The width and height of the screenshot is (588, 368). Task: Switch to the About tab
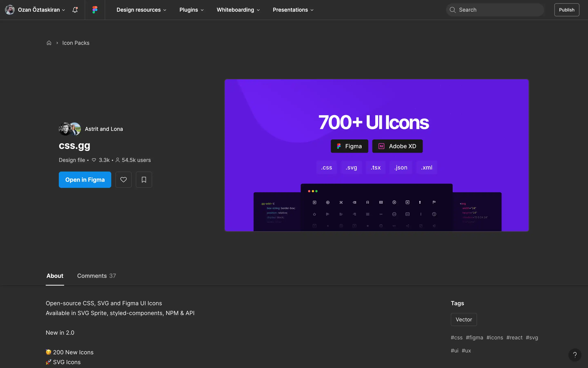click(x=55, y=276)
